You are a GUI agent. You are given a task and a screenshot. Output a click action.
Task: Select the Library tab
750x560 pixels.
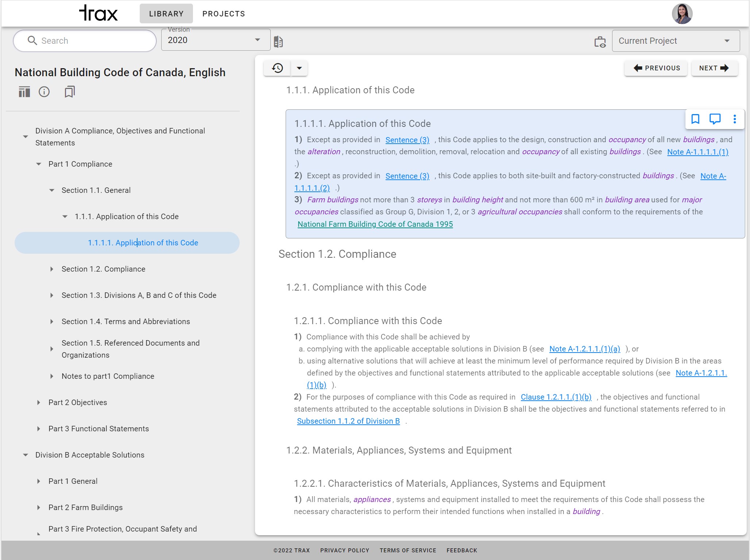(x=166, y=14)
